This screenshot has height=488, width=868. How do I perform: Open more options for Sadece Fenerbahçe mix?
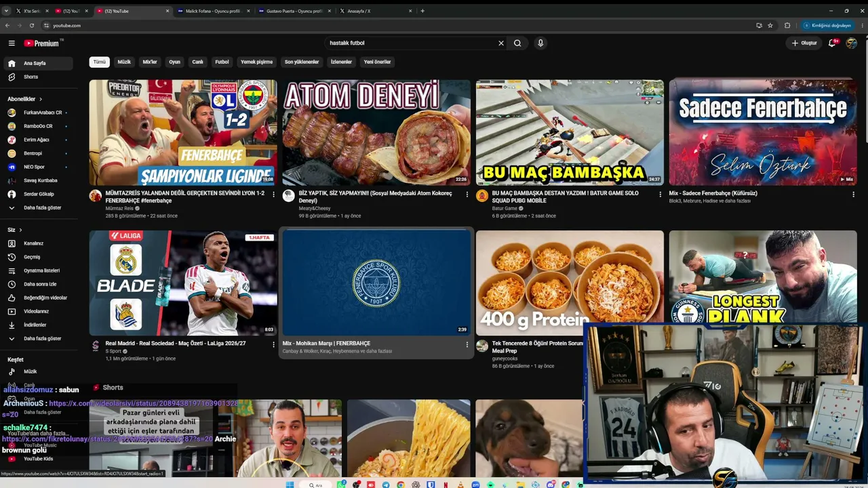pos(854,194)
